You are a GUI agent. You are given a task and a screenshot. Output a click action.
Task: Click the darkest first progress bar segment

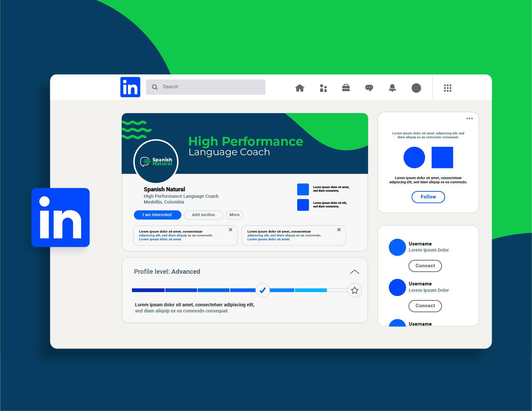[148, 290]
